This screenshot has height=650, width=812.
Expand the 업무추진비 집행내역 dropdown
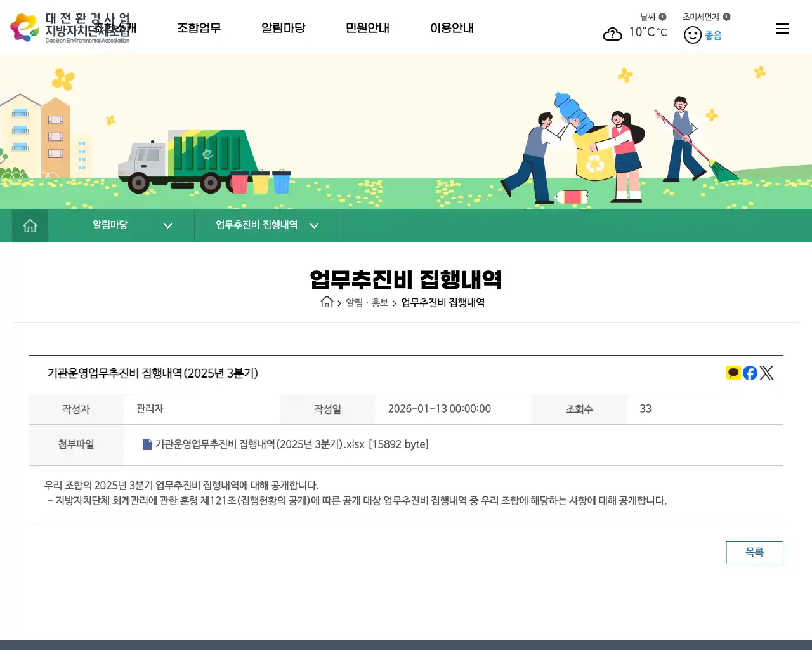(315, 225)
